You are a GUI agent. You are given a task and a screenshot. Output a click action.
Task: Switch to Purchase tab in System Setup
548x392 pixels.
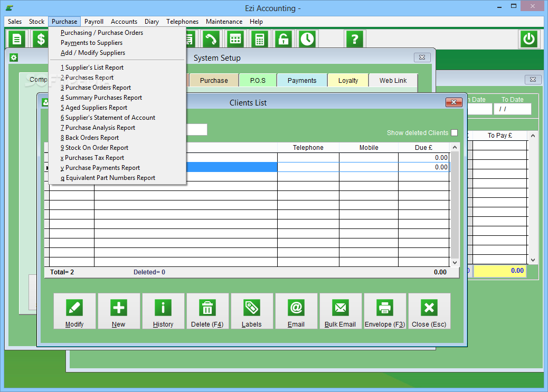(214, 80)
